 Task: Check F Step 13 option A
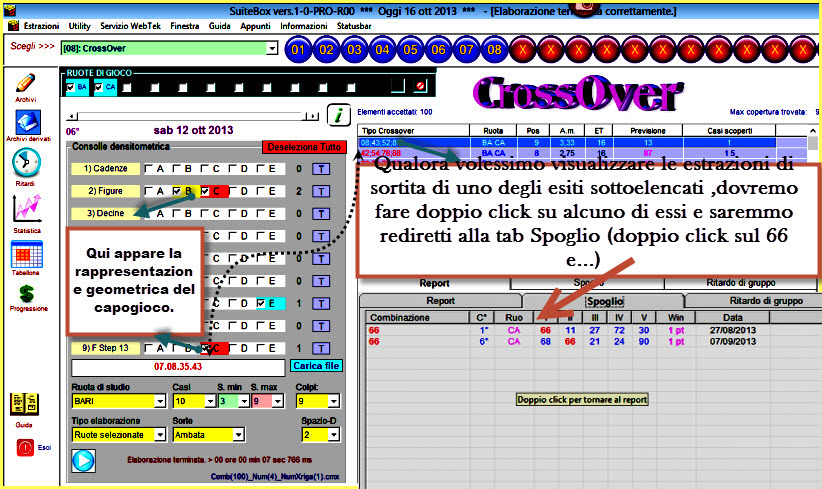[149, 348]
